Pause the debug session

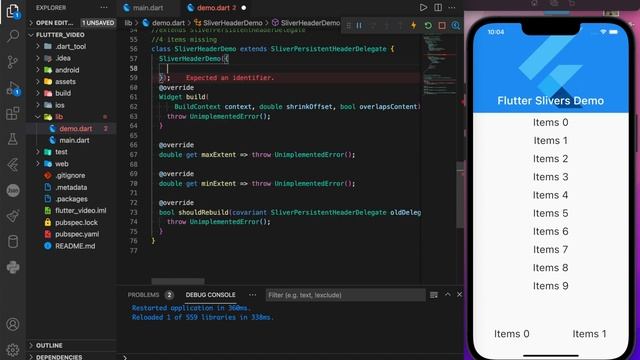[x=359, y=25]
